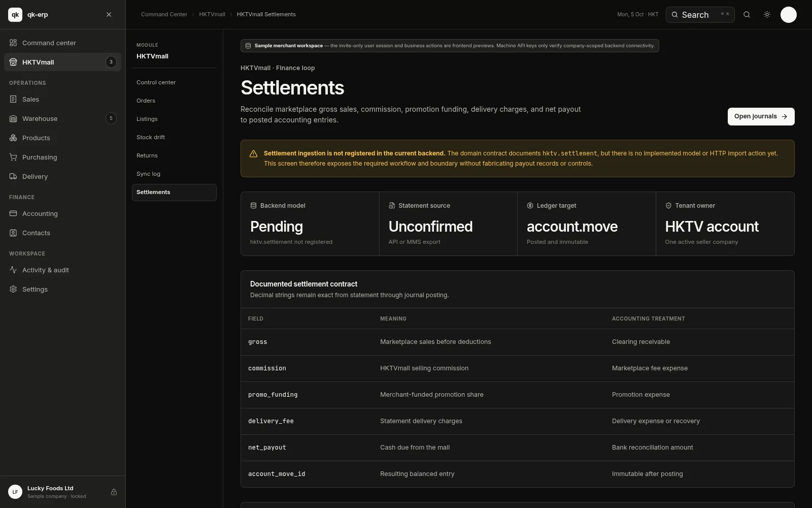The height and width of the screenshot is (508, 812).
Task: Click the warning triangle icon in banner
Action: pos(253,154)
